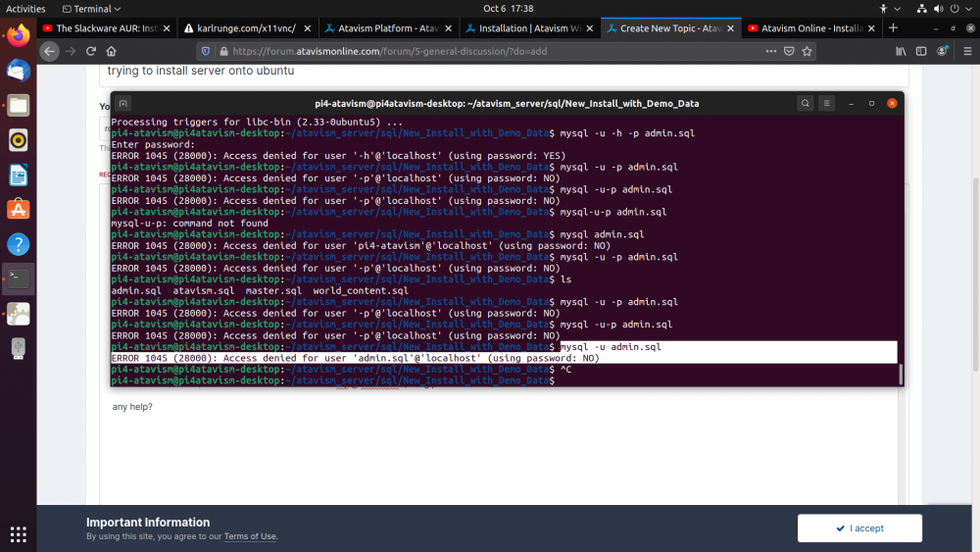Open Ubuntu Software store icon

tap(18, 210)
